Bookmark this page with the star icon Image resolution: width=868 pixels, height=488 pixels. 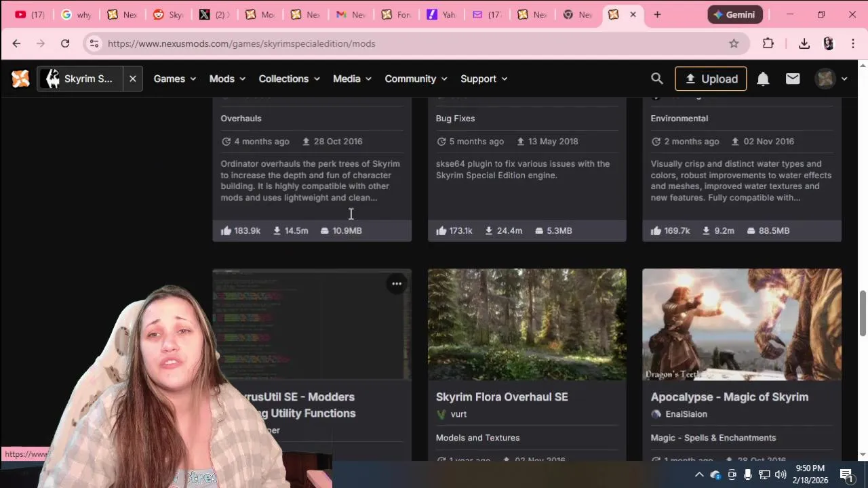(x=734, y=43)
